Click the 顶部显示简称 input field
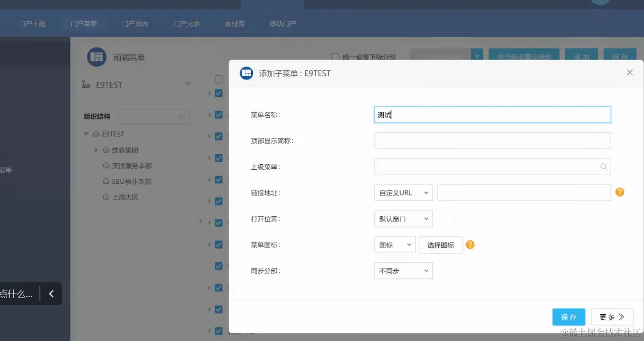This screenshot has width=644, height=341. click(492, 140)
